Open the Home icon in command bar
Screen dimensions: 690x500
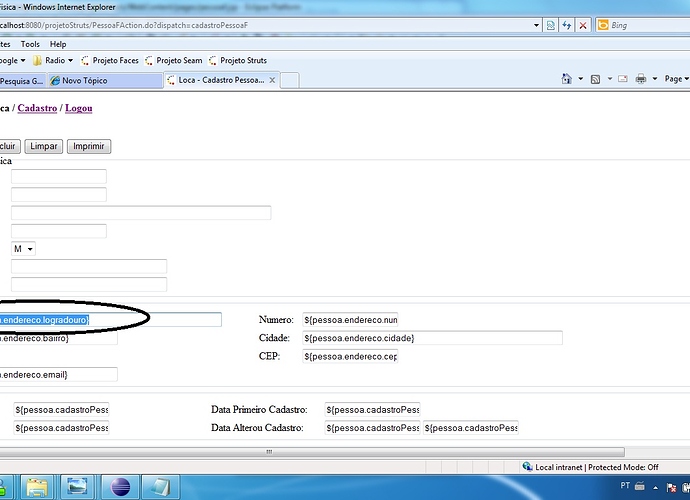point(567,79)
